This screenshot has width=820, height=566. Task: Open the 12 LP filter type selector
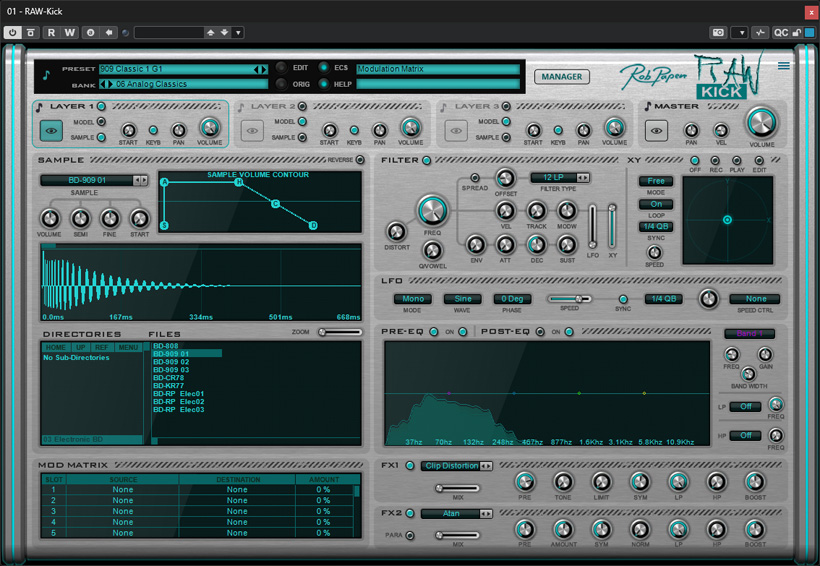coord(560,178)
